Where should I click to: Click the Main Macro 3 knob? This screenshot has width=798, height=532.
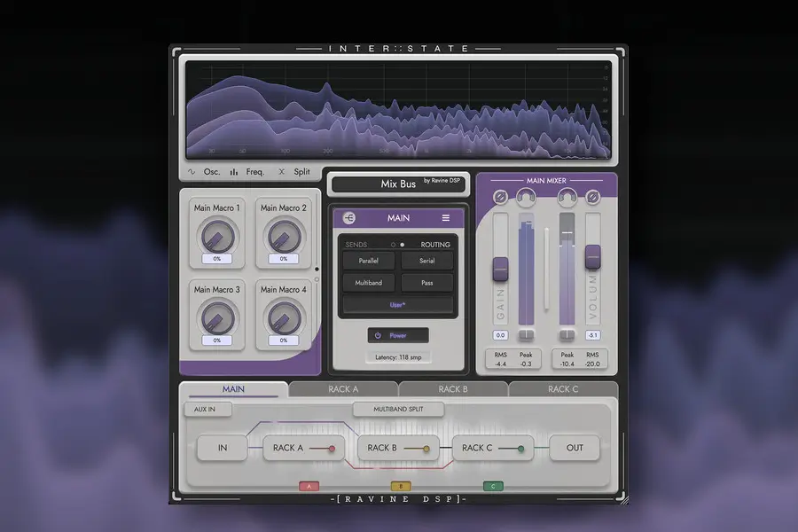(217, 318)
